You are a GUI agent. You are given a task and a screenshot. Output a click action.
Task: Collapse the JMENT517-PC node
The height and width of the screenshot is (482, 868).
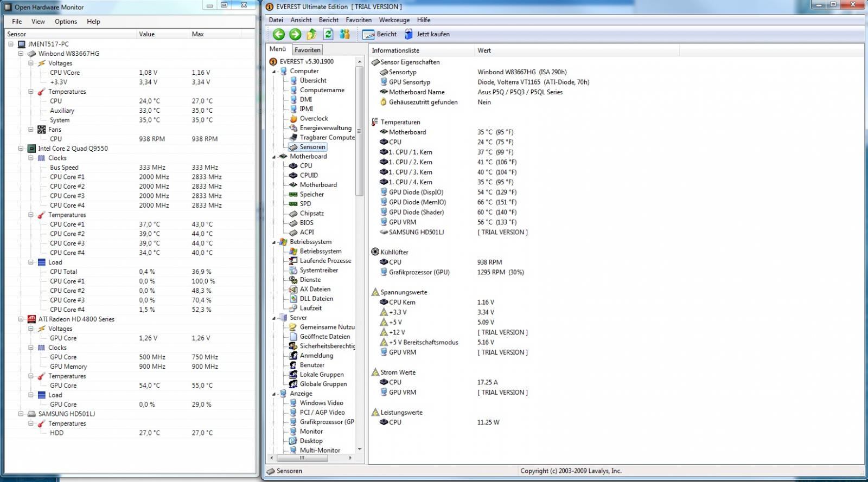point(11,44)
